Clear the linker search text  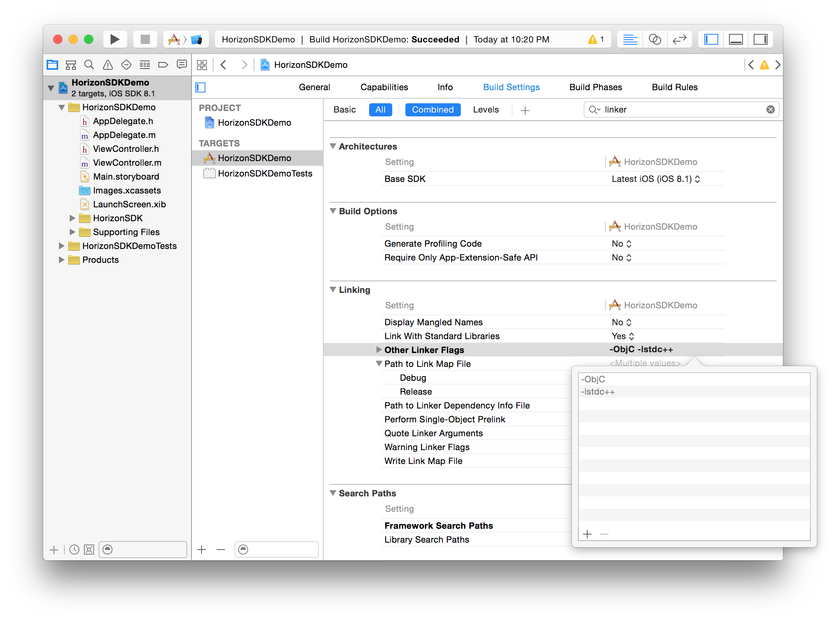(x=771, y=110)
